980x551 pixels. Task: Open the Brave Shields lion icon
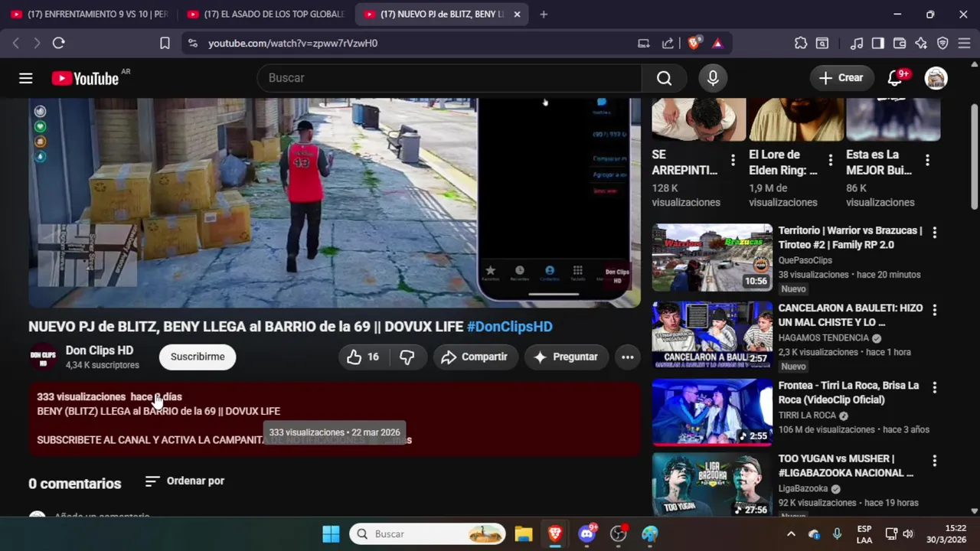point(694,44)
